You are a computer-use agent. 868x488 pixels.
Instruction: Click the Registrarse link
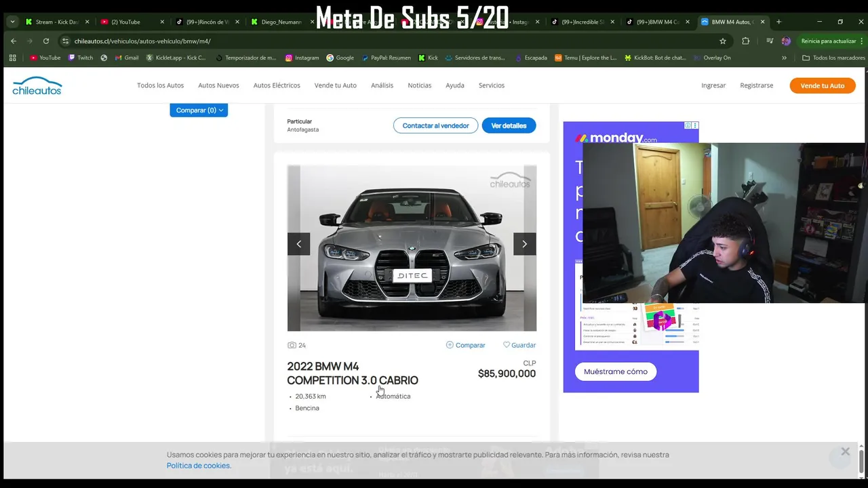[x=757, y=85]
